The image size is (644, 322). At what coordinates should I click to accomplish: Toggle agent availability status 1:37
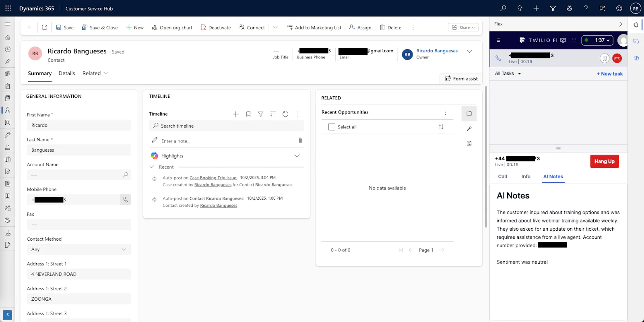[x=598, y=40]
